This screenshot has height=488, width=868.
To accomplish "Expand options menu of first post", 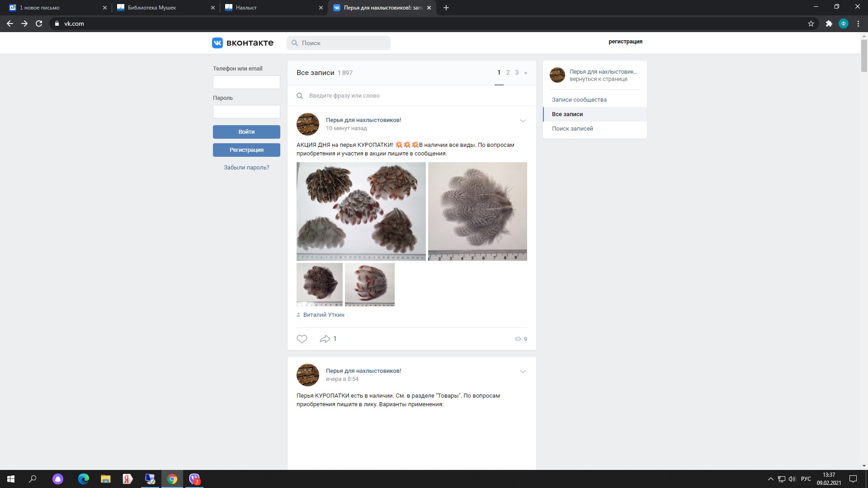I will pyautogui.click(x=523, y=121).
